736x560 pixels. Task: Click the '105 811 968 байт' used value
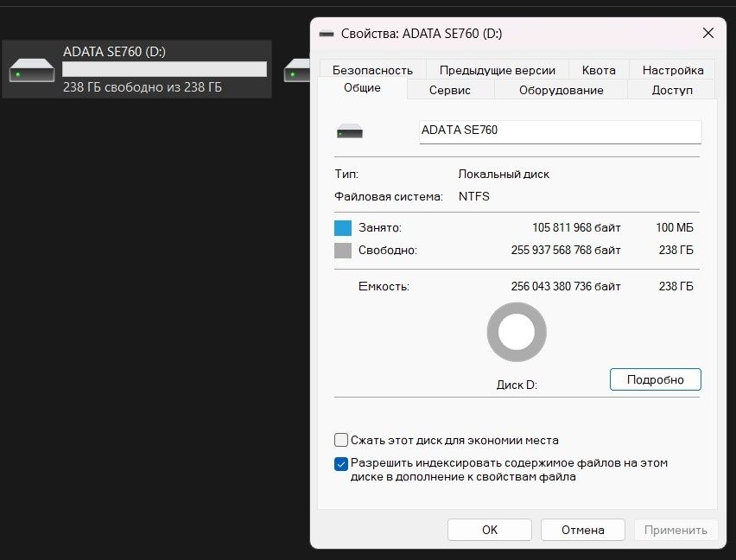tap(576, 227)
